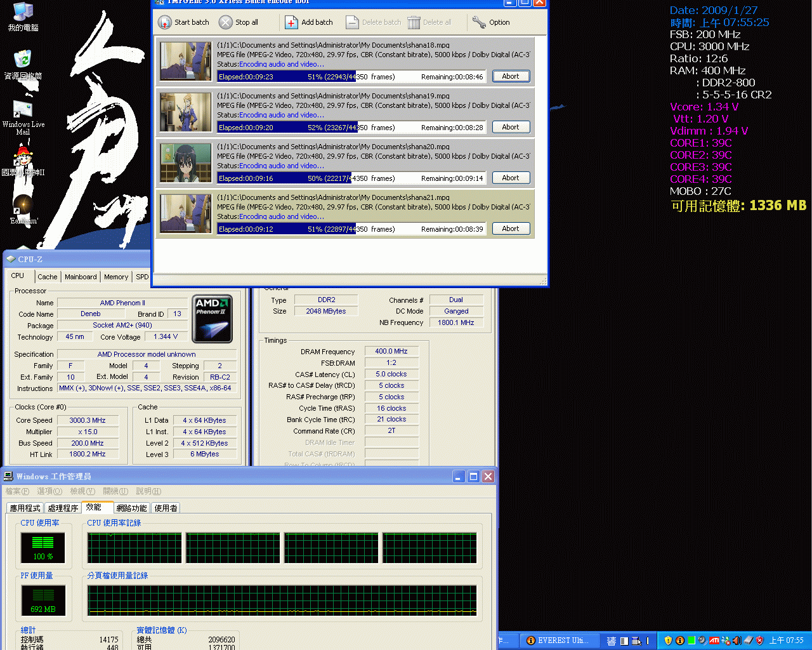Open Task Manager 選項(O) menu
The height and width of the screenshot is (650, 812).
[49, 491]
